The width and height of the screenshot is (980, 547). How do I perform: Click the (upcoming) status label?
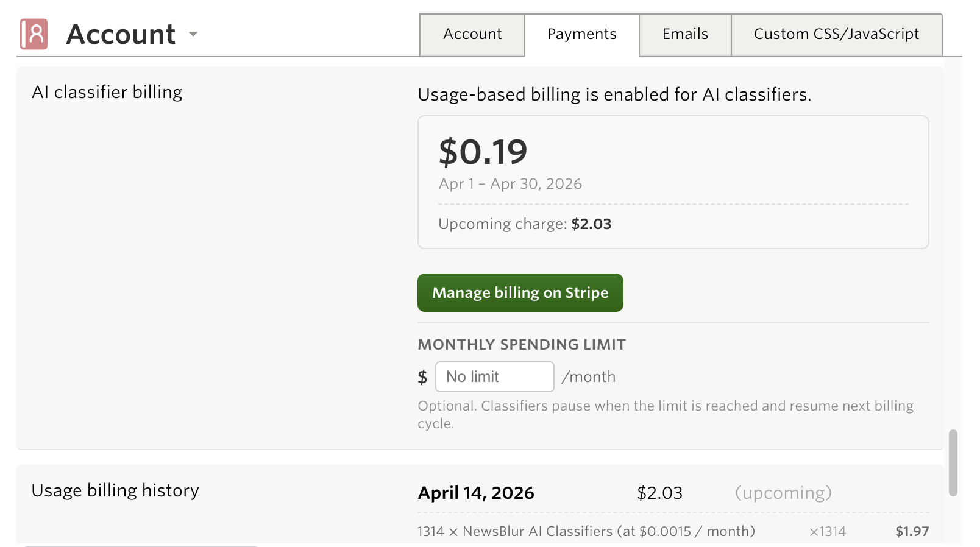point(783,493)
